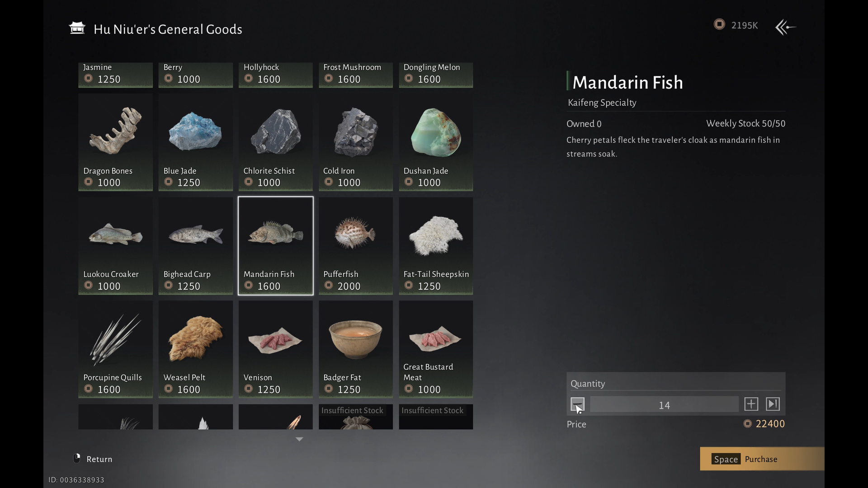Click the Return button
The width and height of the screenshot is (868, 488).
click(93, 459)
